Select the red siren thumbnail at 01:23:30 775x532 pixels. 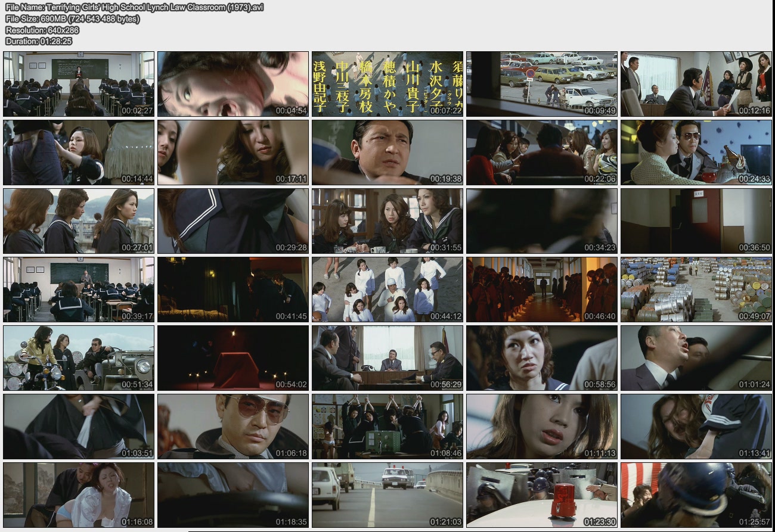point(541,495)
